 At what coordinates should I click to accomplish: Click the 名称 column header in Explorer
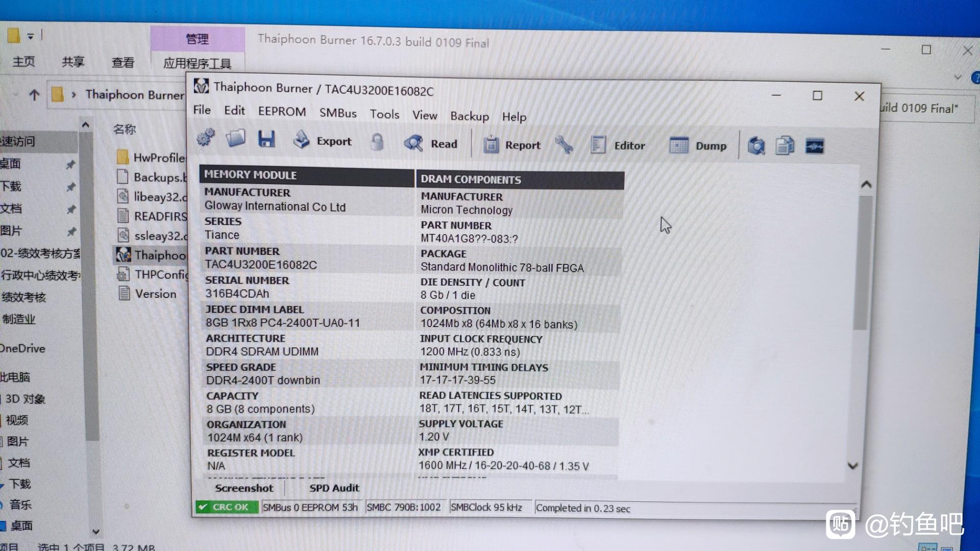[x=125, y=129]
